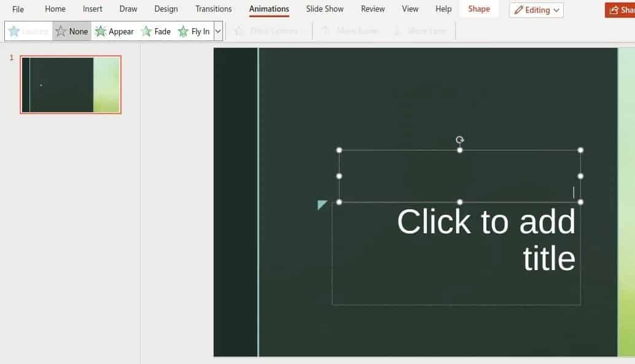
Task: Click the pencil icon on the Editing control
Action: [x=520, y=10]
